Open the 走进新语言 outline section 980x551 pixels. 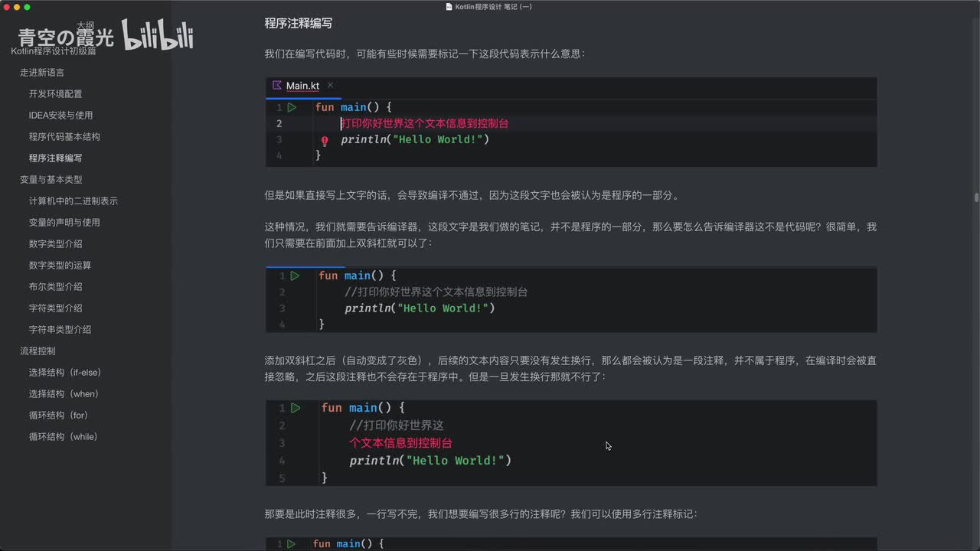click(42, 73)
